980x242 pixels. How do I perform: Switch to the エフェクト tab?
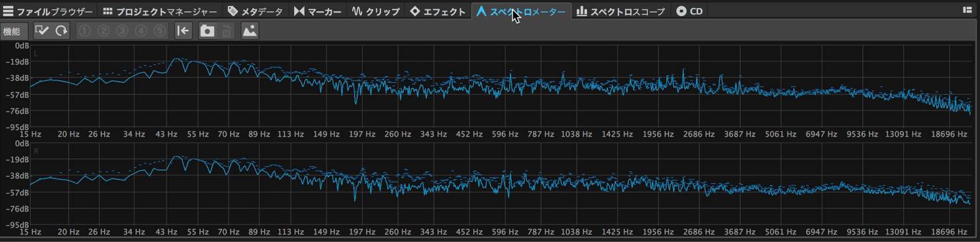click(x=438, y=11)
